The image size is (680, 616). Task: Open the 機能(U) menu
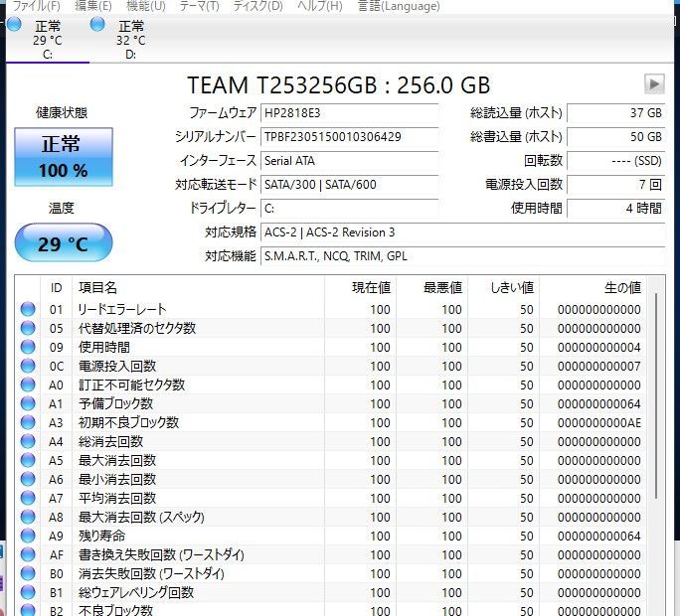coord(146,6)
